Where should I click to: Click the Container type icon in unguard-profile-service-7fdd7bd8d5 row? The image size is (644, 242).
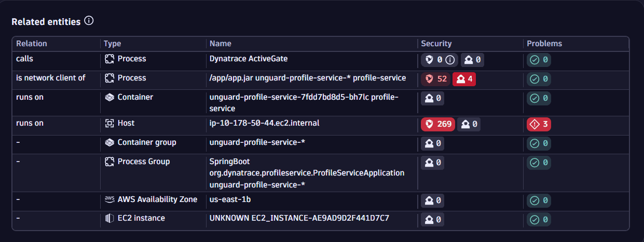(109, 98)
